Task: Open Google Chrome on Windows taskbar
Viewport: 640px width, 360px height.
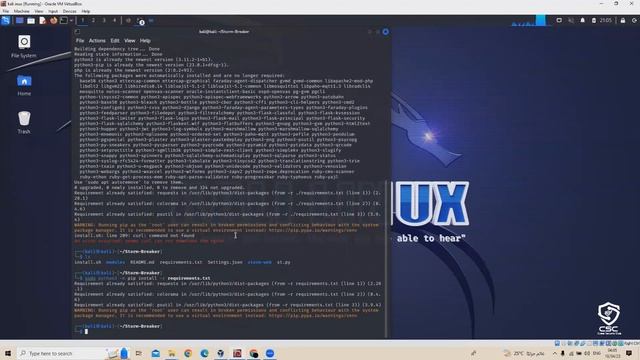Action: click(x=188, y=353)
